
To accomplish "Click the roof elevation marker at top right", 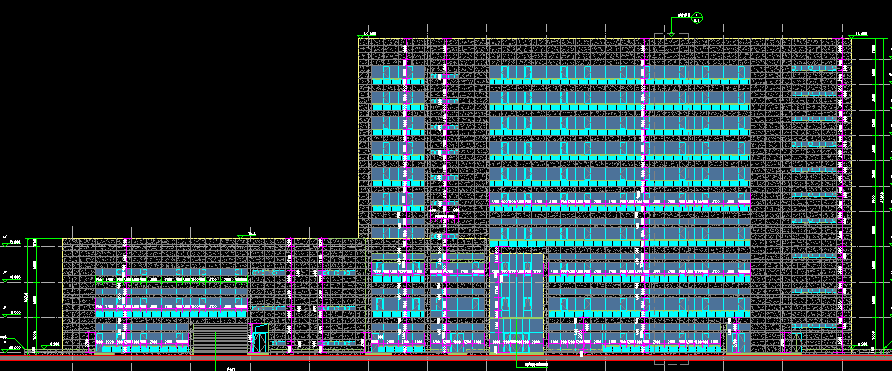I will [859, 35].
